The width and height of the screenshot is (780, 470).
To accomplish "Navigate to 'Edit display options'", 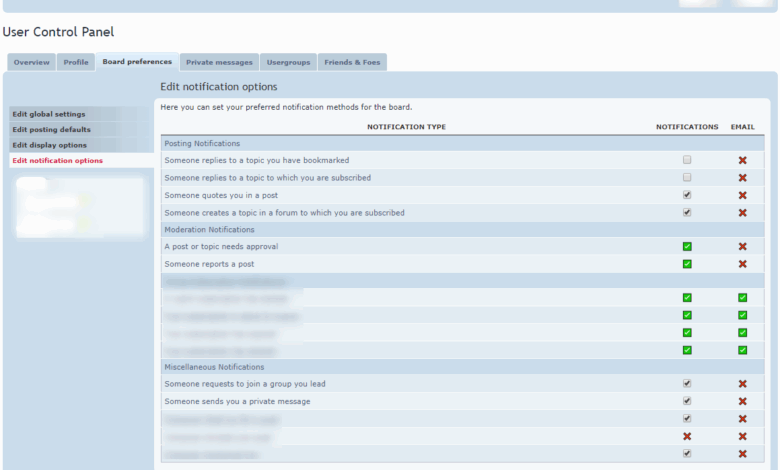I will pos(49,145).
